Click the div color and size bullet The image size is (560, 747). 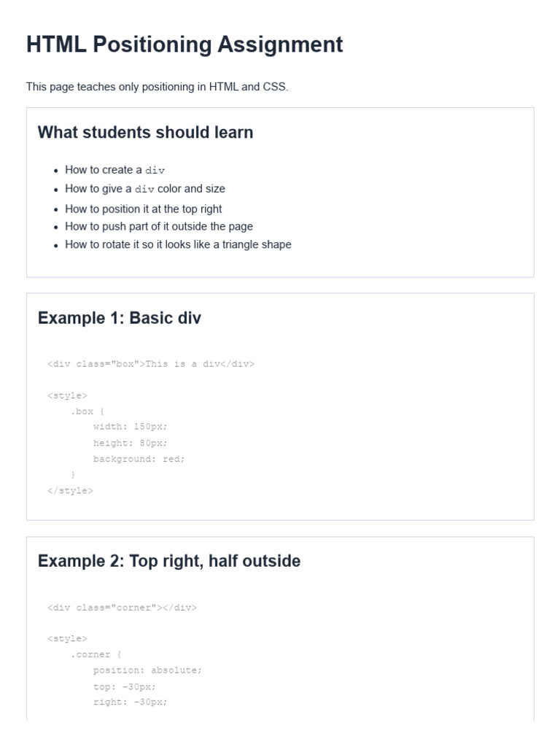[x=145, y=189]
